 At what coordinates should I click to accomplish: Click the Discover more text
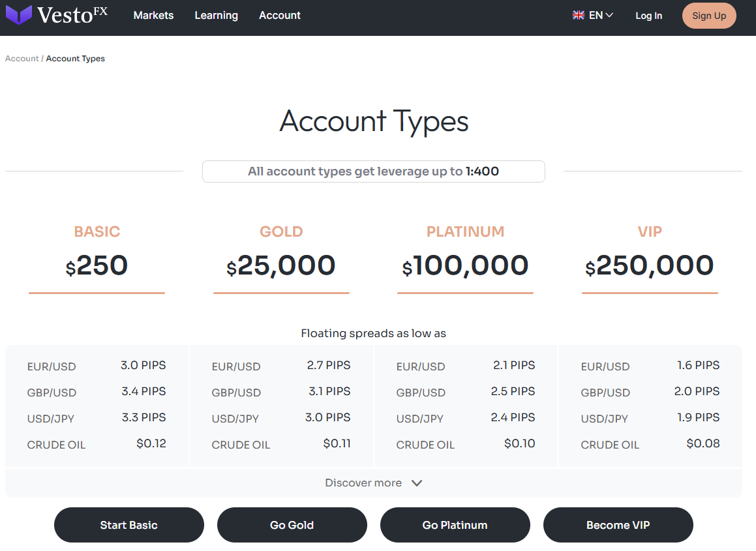pos(363,483)
